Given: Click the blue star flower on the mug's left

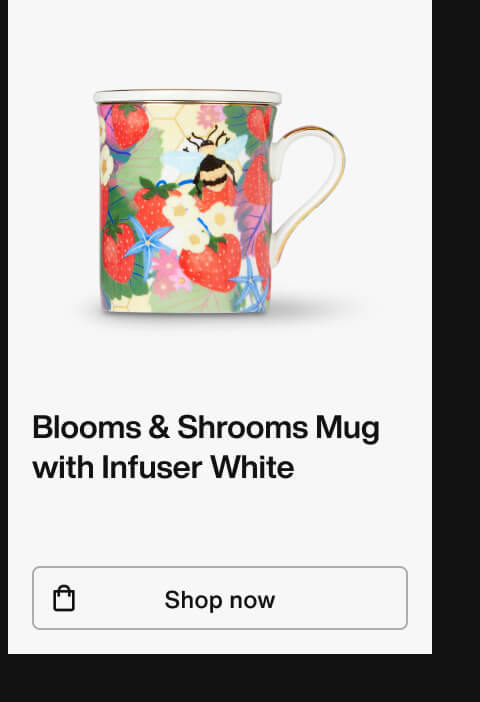Looking at the screenshot, I should [146, 242].
